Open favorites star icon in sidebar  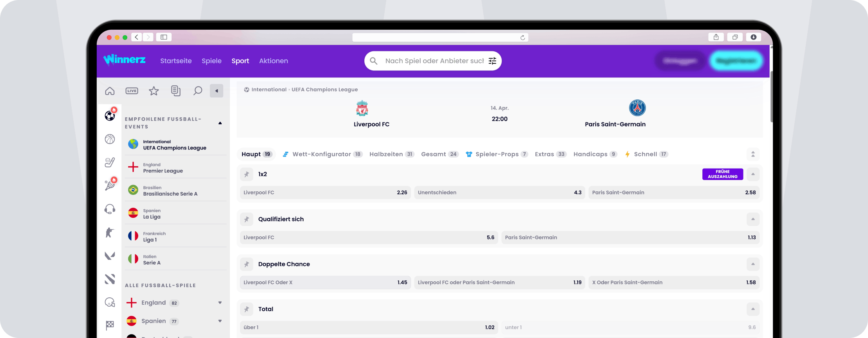pyautogui.click(x=154, y=91)
